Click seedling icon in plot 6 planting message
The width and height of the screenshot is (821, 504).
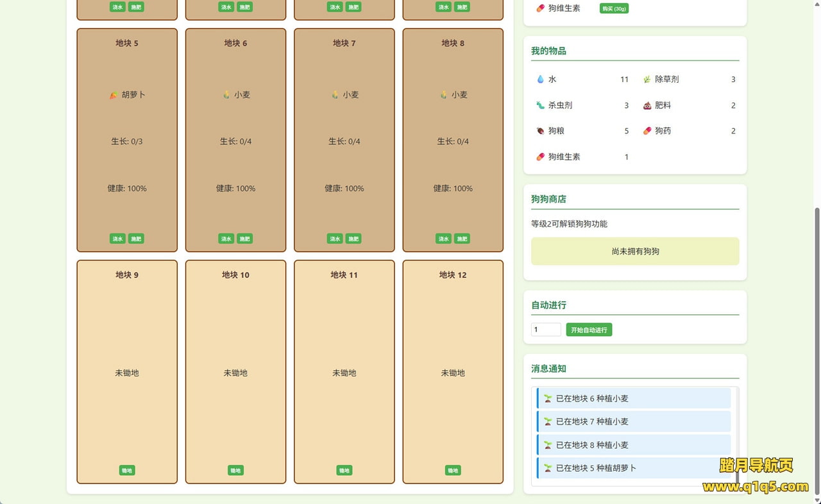[x=548, y=398]
